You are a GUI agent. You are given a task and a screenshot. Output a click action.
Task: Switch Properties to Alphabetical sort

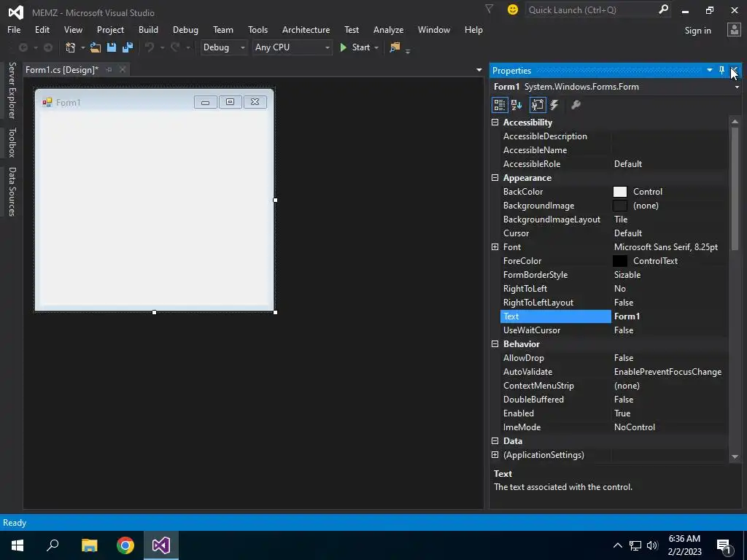(x=516, y=105)
